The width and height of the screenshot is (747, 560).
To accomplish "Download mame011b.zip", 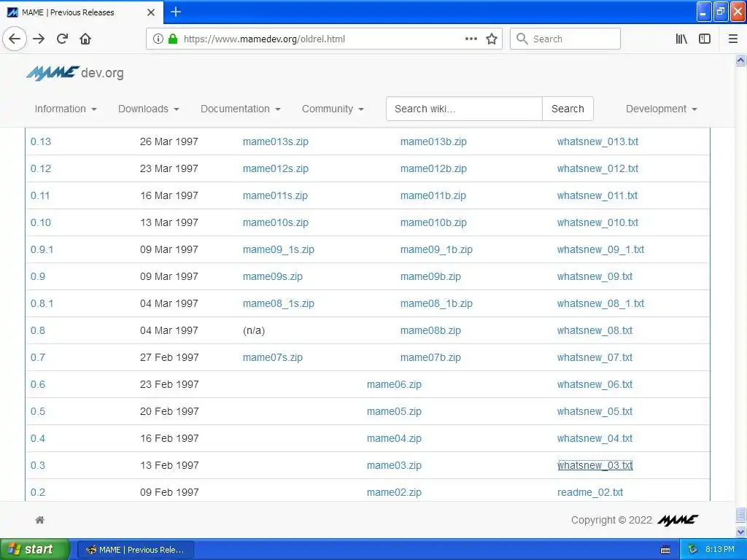I will tap(433, 195).
